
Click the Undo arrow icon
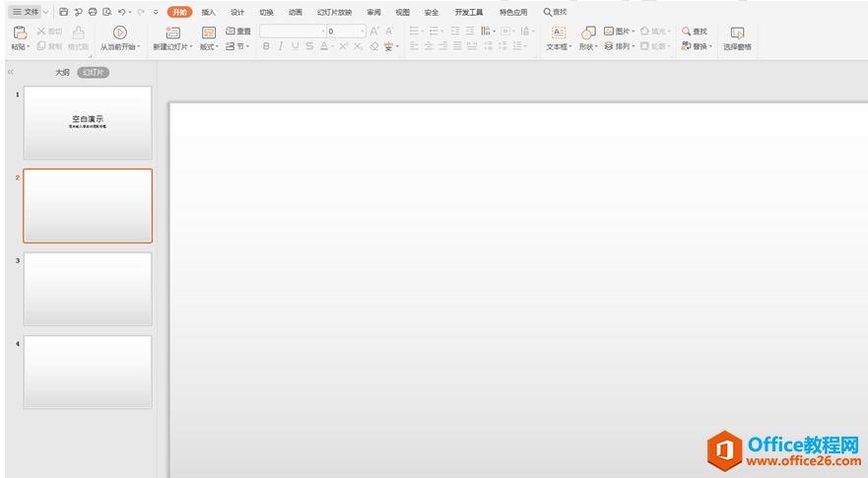pyautogui.click(x=121, y=12)
